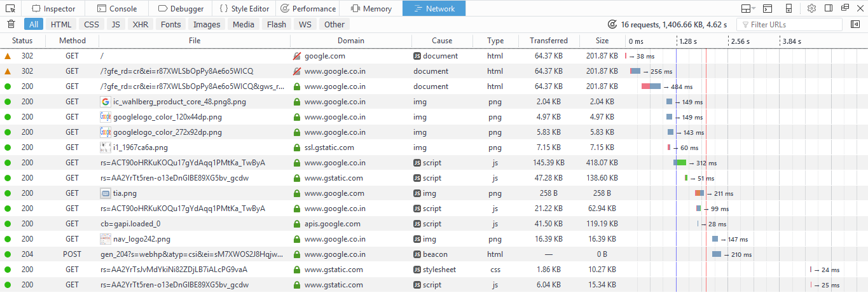The image size is (868, 302).
Task: Click thumbnail of ic_wahlberg_product_core_48.png8.png
Action: pyautogui.click(x=106, y=102)
